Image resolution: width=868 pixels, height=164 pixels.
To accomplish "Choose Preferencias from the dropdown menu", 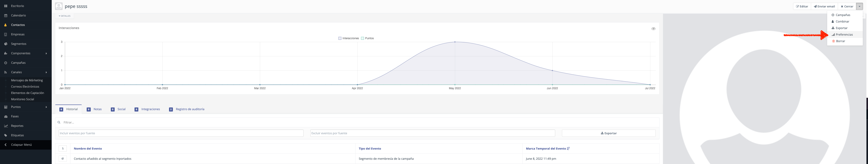I will [845, 35].
